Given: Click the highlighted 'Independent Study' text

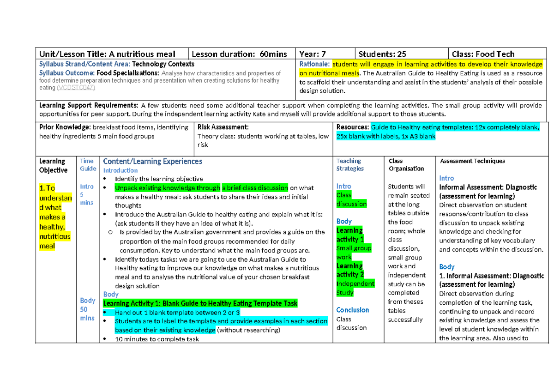Looking at the screenshot, I should tap(355, 288).
